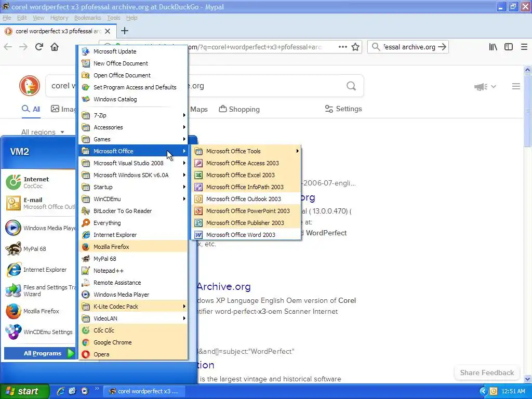Toggle the sidebar view button
Image resolution: width=532 pixels, height=399 pixels.
[x=509, y=47]
